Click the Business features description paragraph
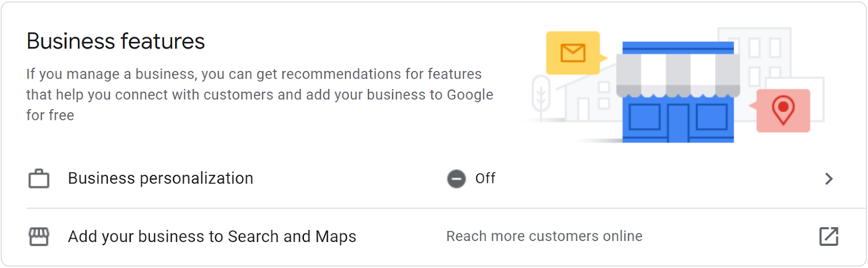 point(259,94)
